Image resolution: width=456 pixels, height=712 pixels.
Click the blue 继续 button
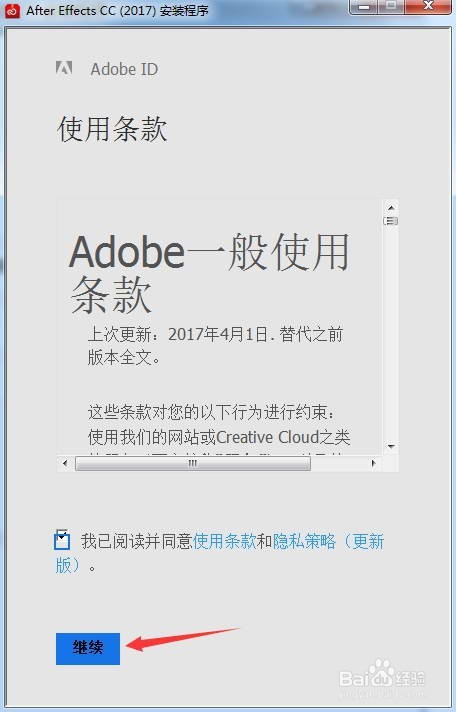coord(88,649)
